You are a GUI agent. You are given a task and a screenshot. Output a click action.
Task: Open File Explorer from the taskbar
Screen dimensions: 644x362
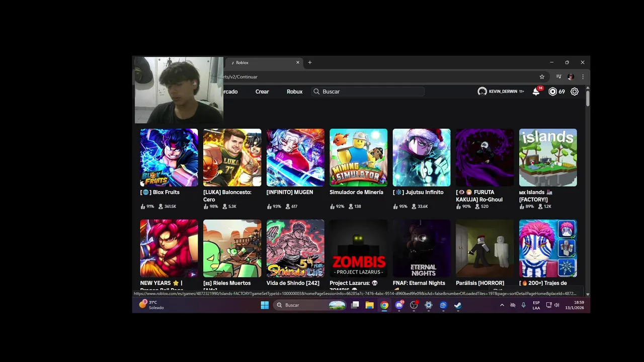point(370,305)
